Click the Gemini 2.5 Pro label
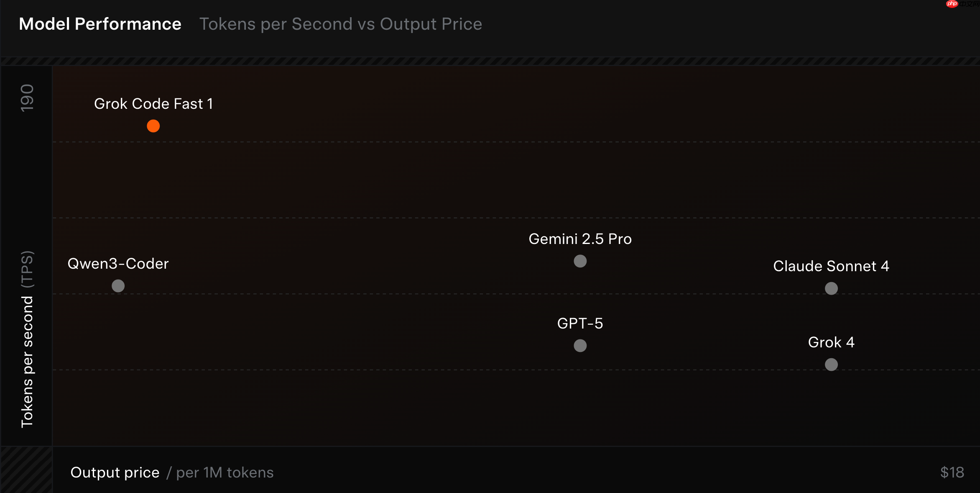The image size is (980, 493). (x=580, y=239)
